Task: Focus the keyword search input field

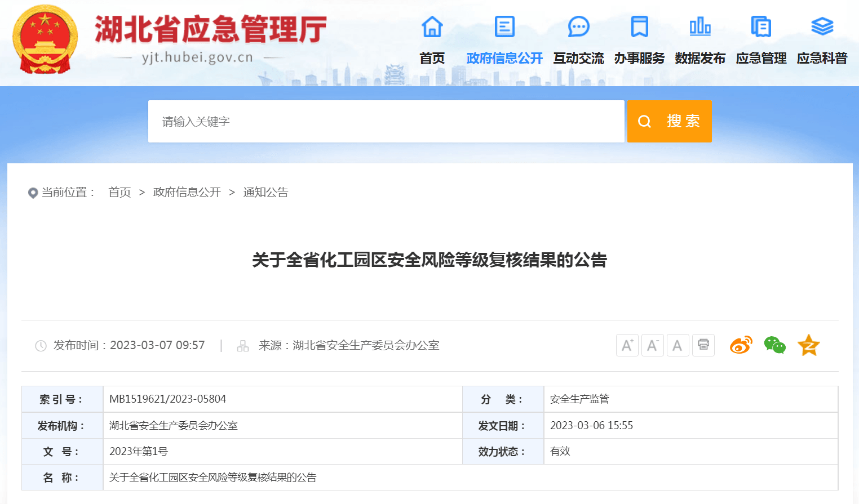Action: click(x=386, y=122)
